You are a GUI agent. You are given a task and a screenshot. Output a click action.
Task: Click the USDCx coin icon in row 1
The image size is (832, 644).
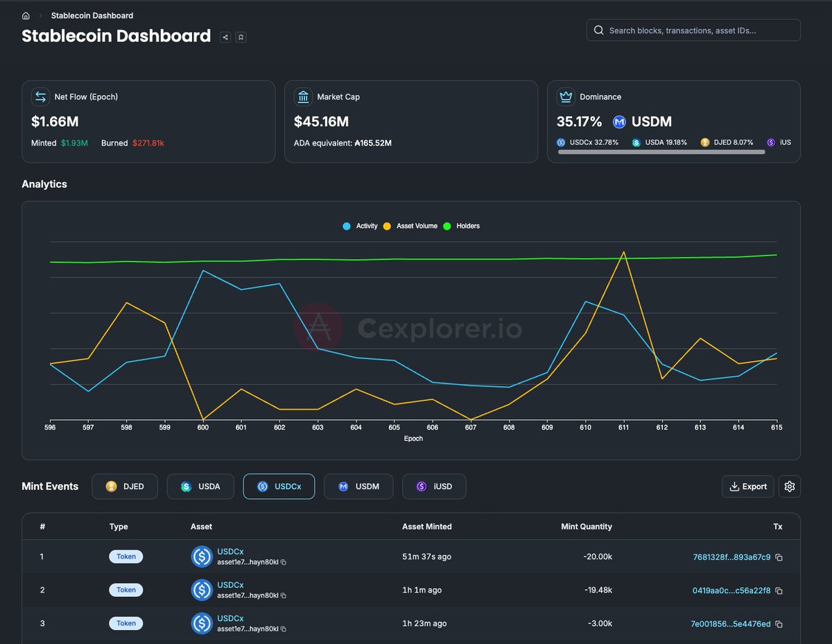point(201,556)
